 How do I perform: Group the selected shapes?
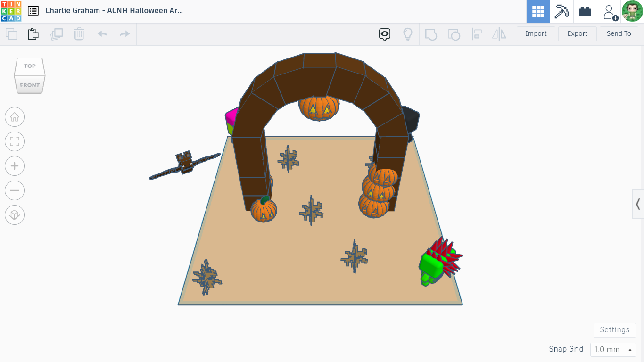click(x=430, y=34)
